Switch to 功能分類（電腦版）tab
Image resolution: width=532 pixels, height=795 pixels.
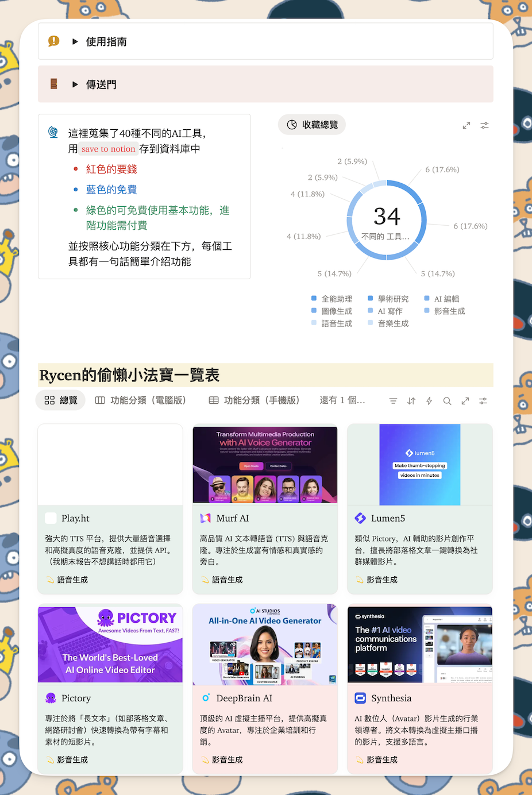pyautogui.click(x=141, y=400)
